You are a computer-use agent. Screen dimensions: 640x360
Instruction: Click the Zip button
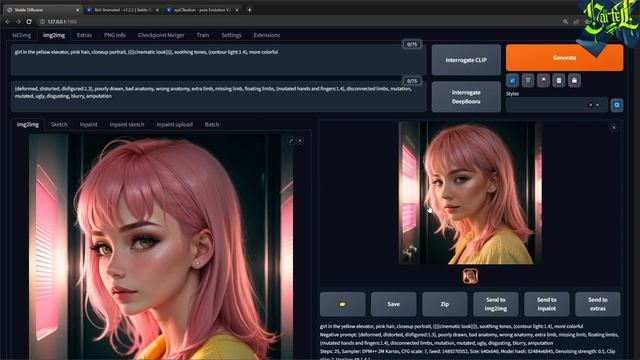point(444,304)
